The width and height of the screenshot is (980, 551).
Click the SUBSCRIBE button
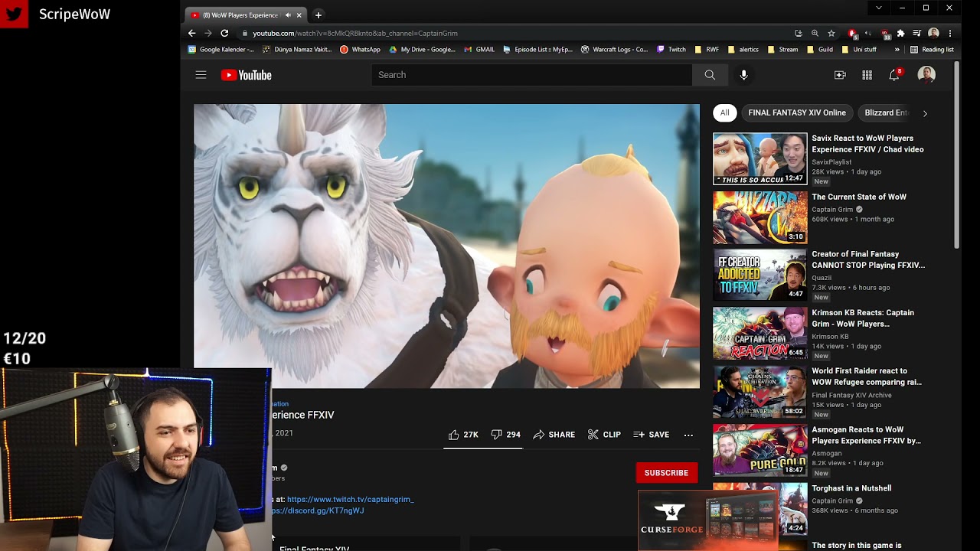point(666,473)
